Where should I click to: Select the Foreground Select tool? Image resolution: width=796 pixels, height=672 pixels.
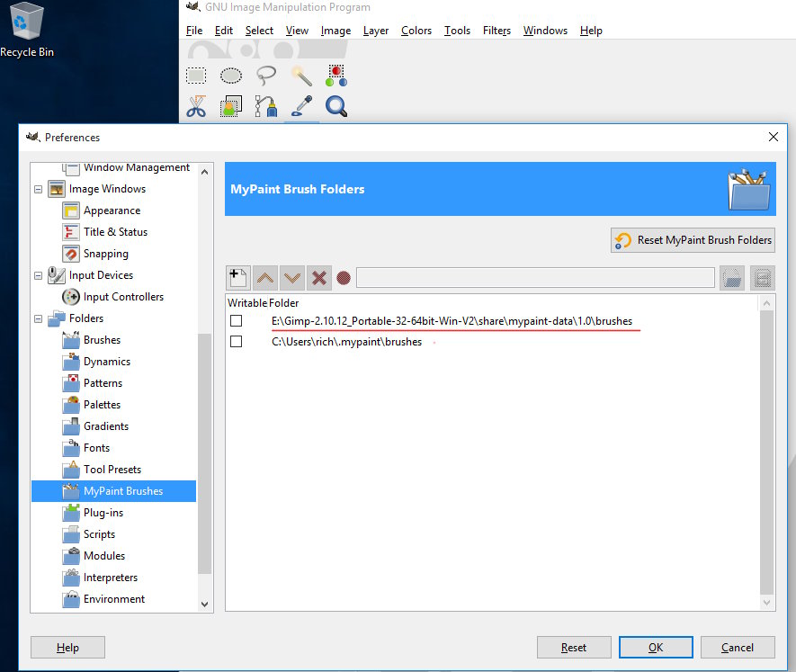tap(231, 107)
